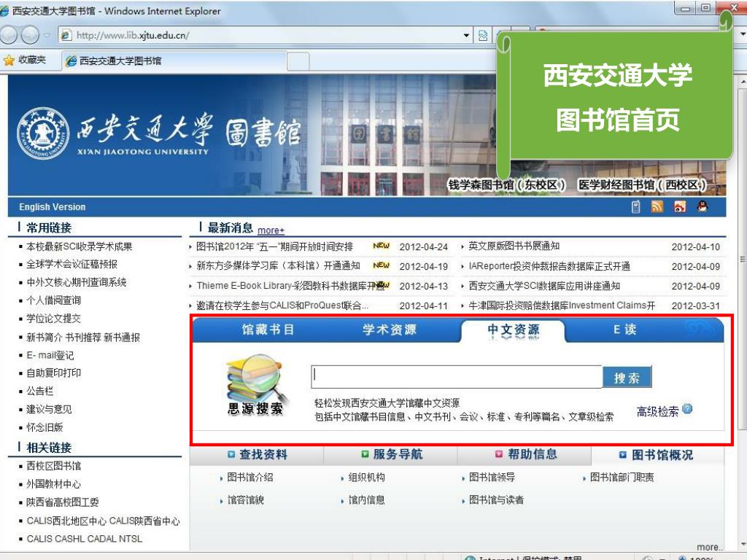Open 医学财经图书馆(西校区) link
The width and height of the screenshot is (747, 560).
point(641,184)
